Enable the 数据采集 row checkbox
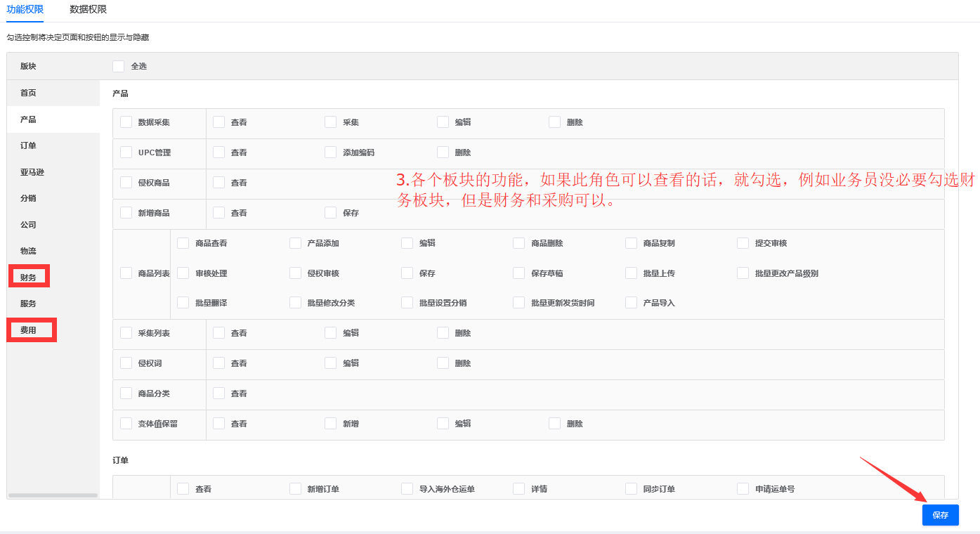This screenshot has width=980, height=534. pos(126,122)
